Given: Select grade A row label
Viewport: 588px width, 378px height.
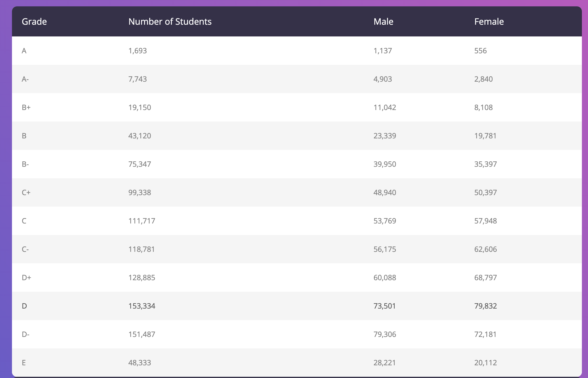Looking at the screenshot, I should (24, 51).
